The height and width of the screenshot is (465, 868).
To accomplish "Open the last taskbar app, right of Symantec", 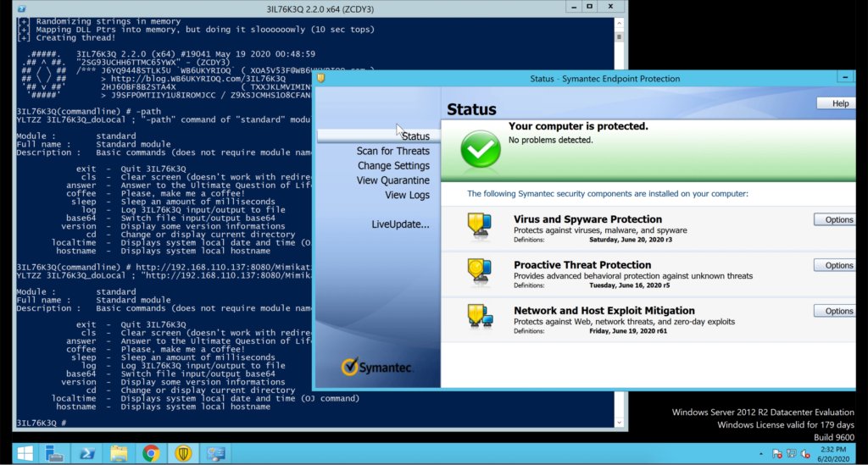I will pos(215,453).
